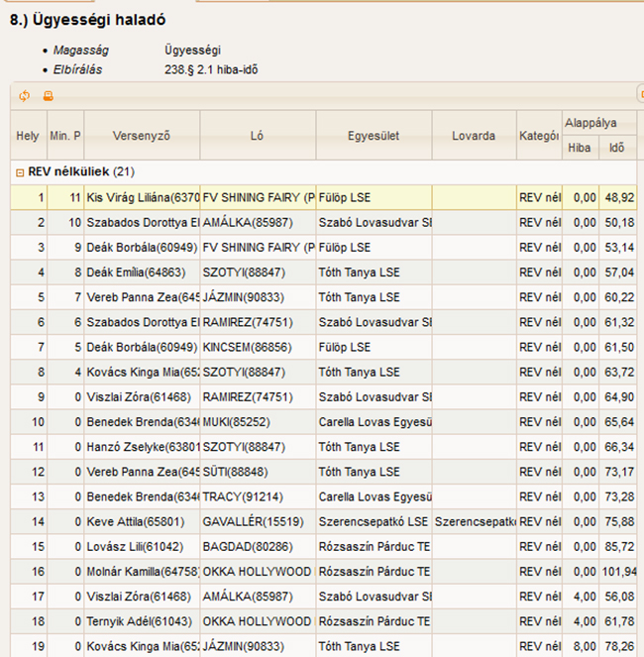
Task: Click the Versenyző column header
Action: coord(142,136)
